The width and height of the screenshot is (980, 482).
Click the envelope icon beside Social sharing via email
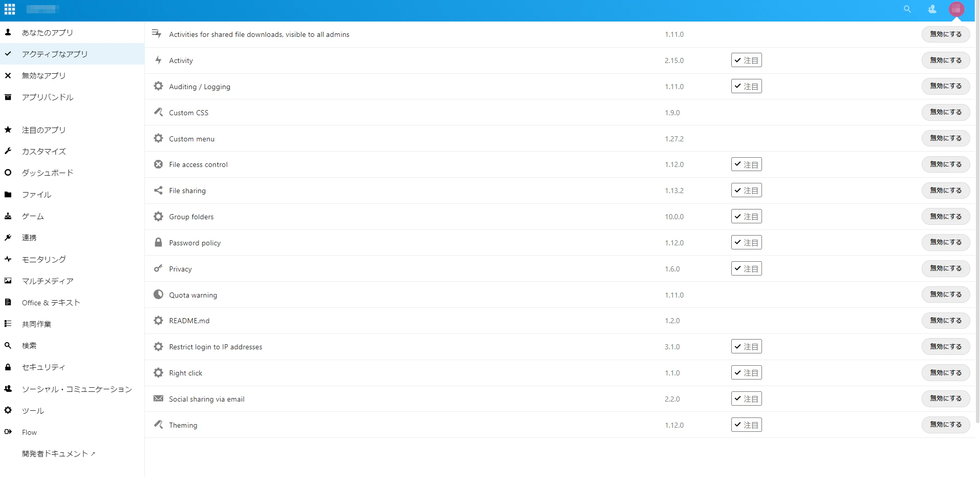coord(159,399)
